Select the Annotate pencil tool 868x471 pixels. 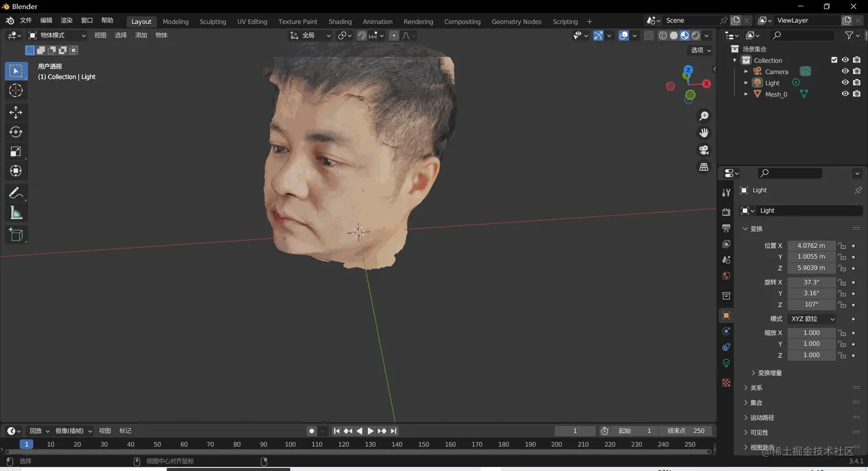click(x=16, y=193)
